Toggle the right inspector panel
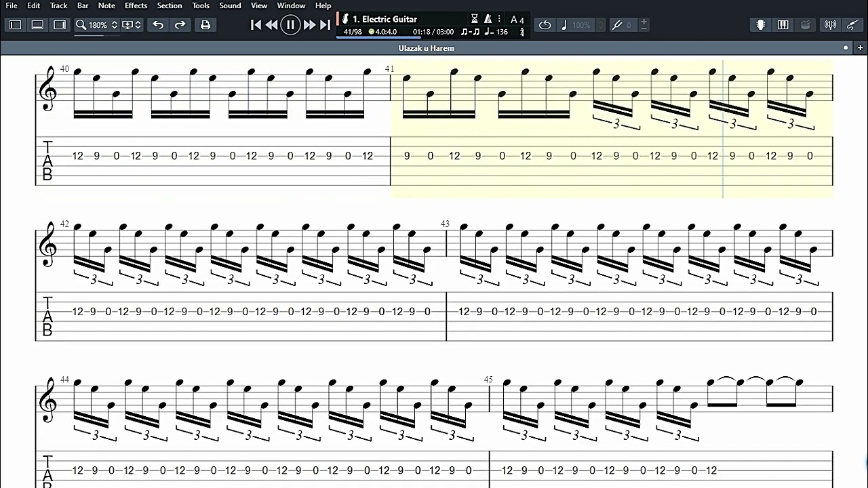The width and height of the screenshot is (868, 488). click(60, 25)
